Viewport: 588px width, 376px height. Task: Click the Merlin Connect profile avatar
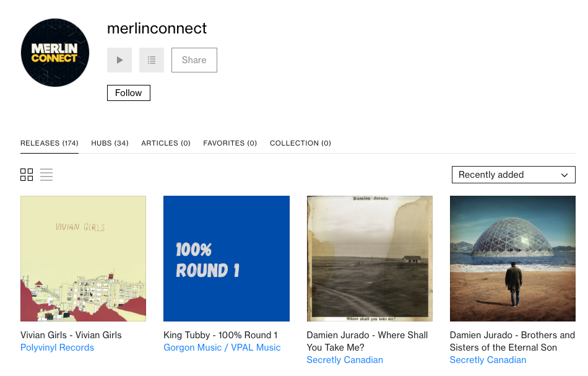[x=55, y=53]
